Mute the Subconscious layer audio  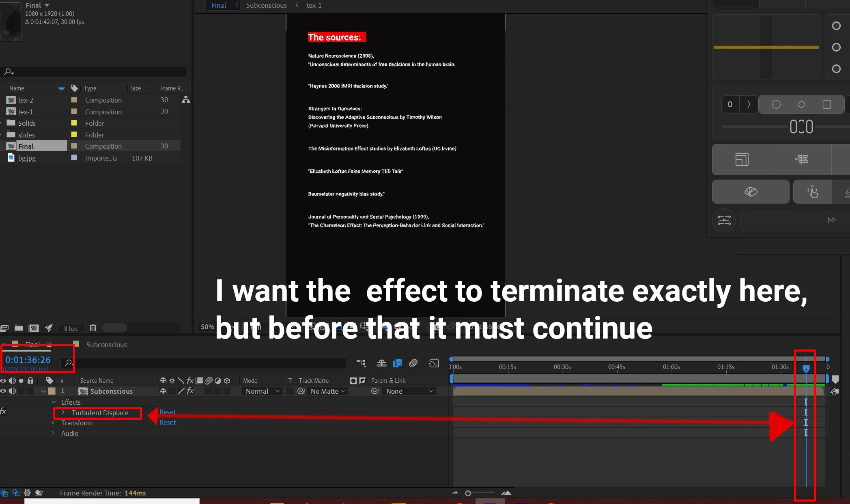coord(12,391)
